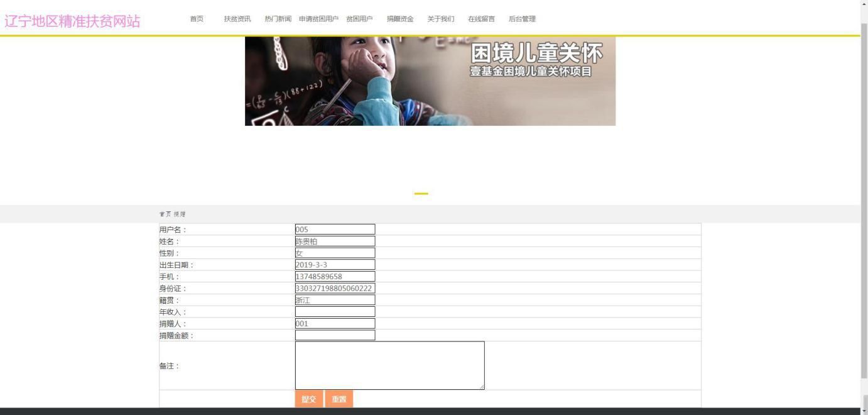This screenshot has height=415, width=868.
Task: Click the scrollbar down arrow
Action: [864, 411]
